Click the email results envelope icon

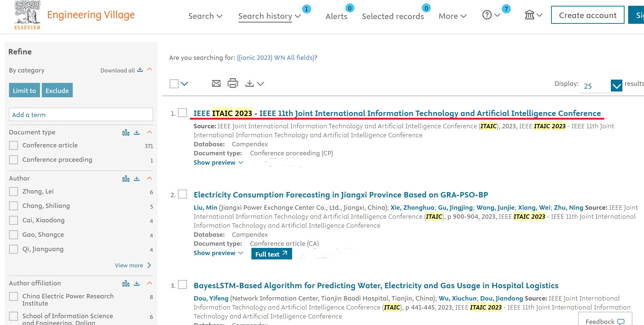pyautogui.click(x=216, y=84)
